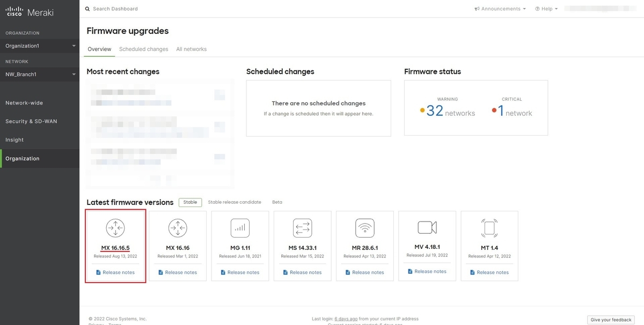Click the search magnifier icon
This screenshot has width=644, height=325.
pos(87,9)
